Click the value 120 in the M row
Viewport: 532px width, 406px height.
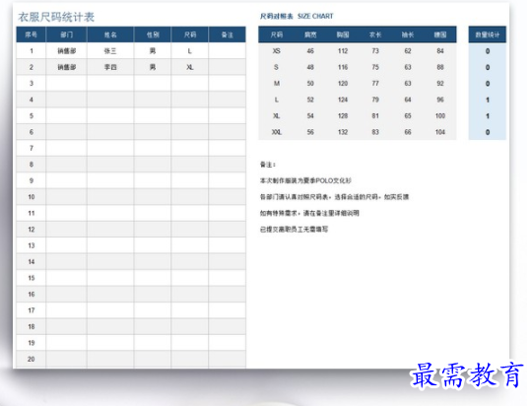tap(343, 83)
